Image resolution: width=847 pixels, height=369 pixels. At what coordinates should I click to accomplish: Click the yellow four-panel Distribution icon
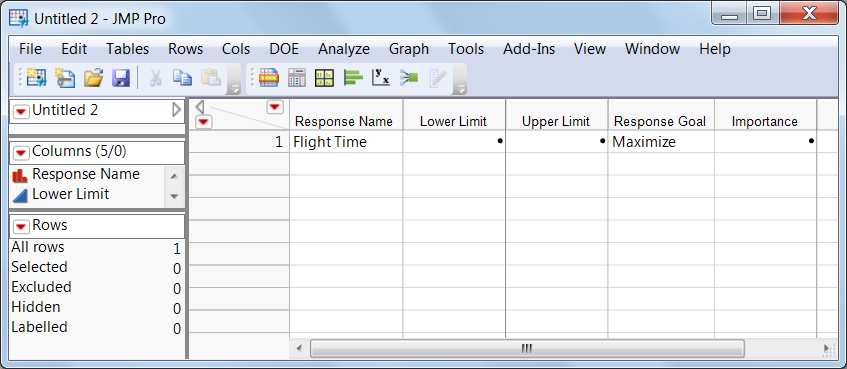pos(325,79)
